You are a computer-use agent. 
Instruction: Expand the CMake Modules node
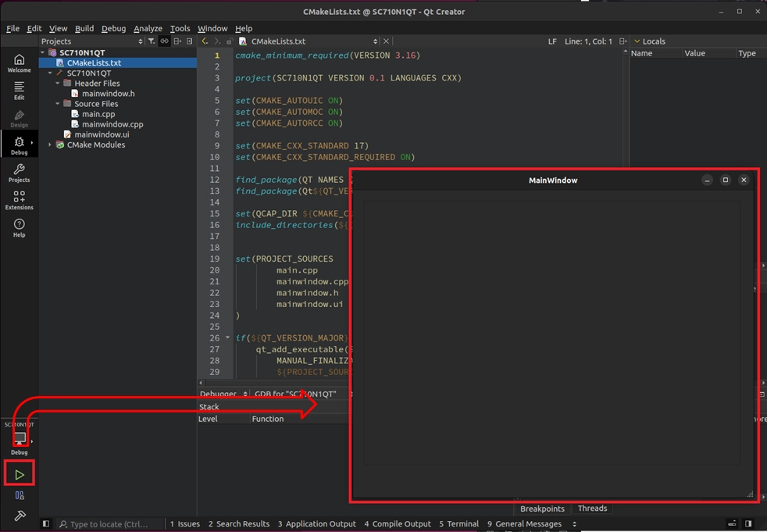51,145
